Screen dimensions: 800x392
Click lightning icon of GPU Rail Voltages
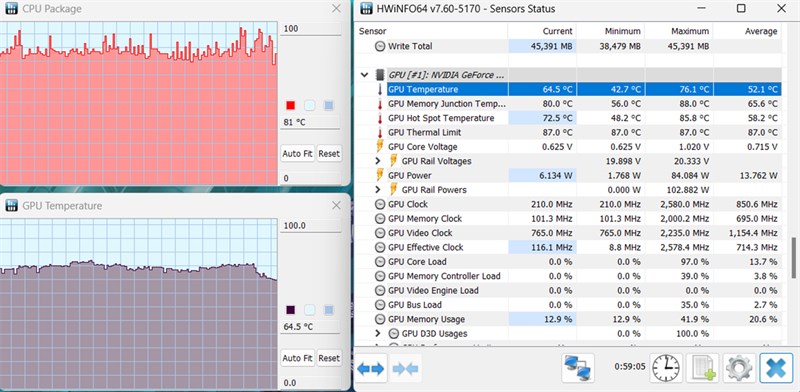coord(394,161)
